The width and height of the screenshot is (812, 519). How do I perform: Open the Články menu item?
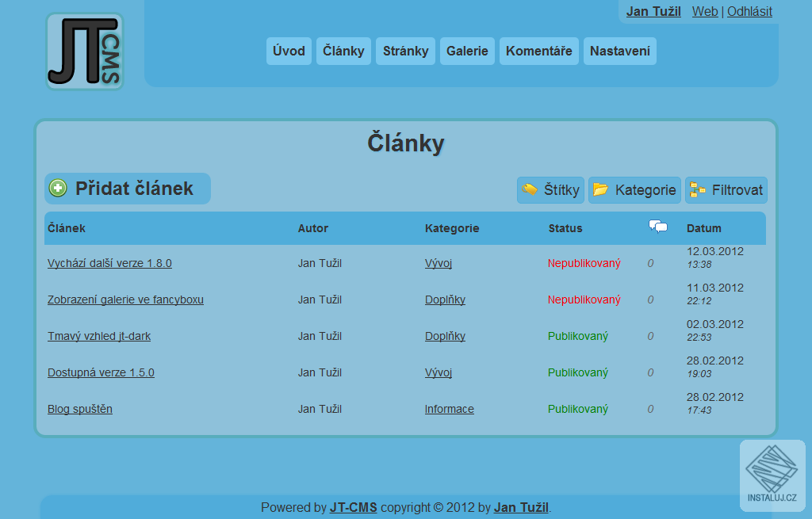(x=344, y=52)
